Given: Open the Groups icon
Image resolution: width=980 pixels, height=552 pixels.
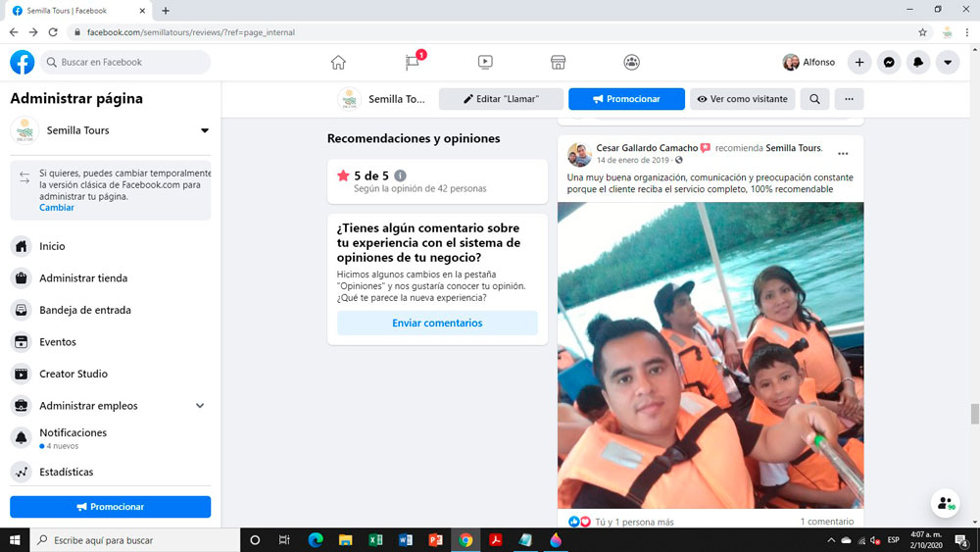Looking at the screenshot, I should click(x=631, y=62).
